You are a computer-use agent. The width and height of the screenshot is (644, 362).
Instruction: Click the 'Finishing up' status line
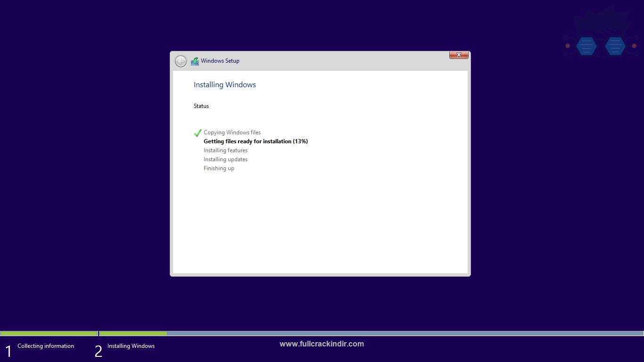219,168
